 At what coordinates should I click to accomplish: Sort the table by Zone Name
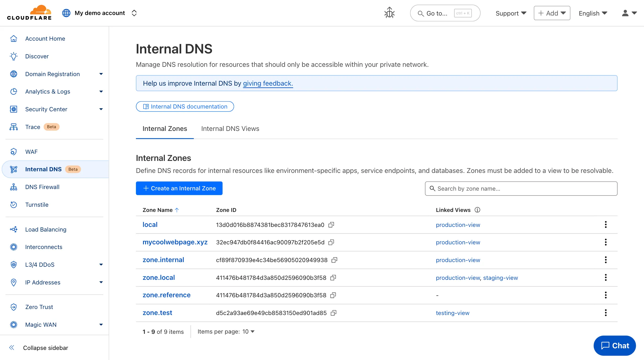coord(161,210)
